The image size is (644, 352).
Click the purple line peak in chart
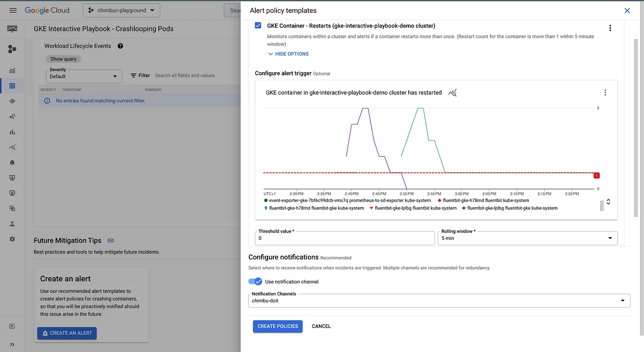365,108
